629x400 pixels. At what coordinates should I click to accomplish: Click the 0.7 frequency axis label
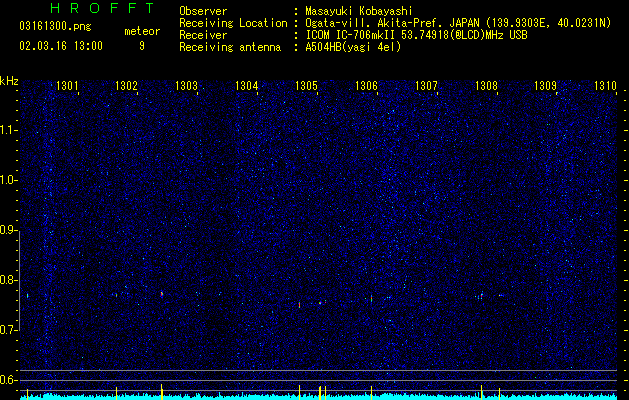click(8, 330)
